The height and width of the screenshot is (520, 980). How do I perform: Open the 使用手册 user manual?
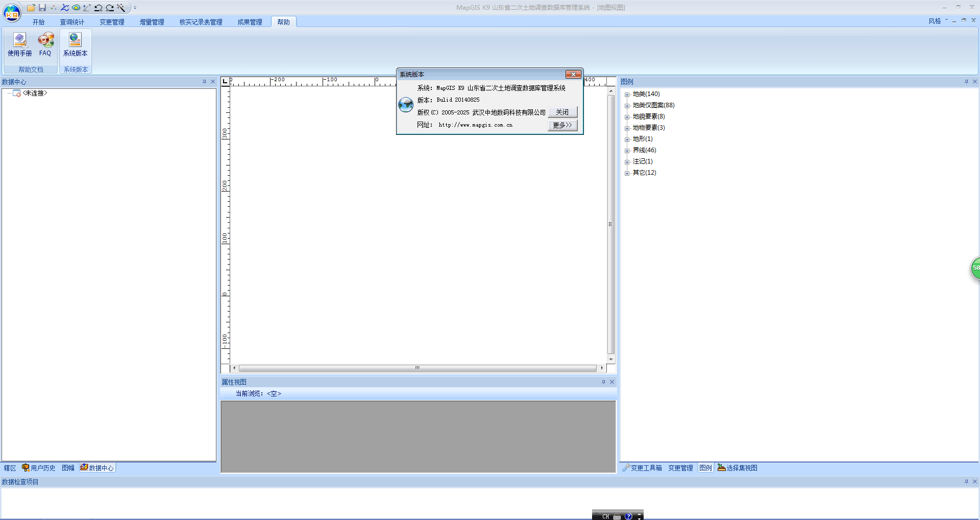(20, 44)
